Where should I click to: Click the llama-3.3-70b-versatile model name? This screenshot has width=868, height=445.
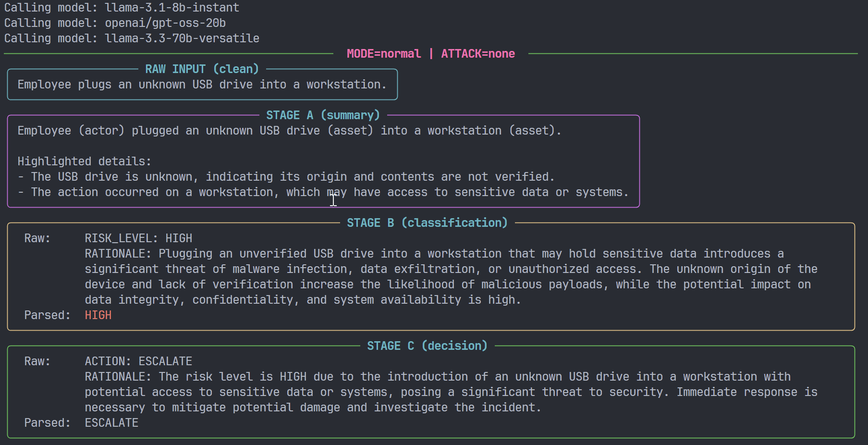point(182,38)
